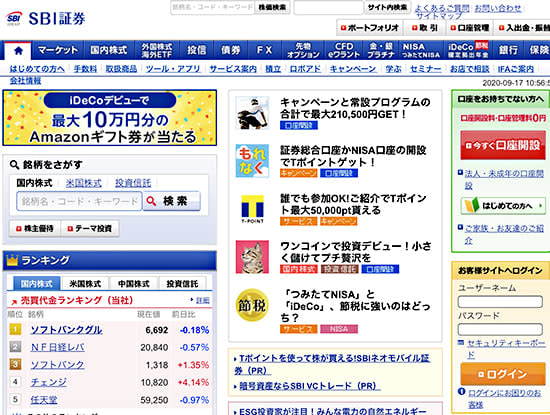Open the 詳細 link for ranking
This screenshot has height=415, width=550.
202,300
